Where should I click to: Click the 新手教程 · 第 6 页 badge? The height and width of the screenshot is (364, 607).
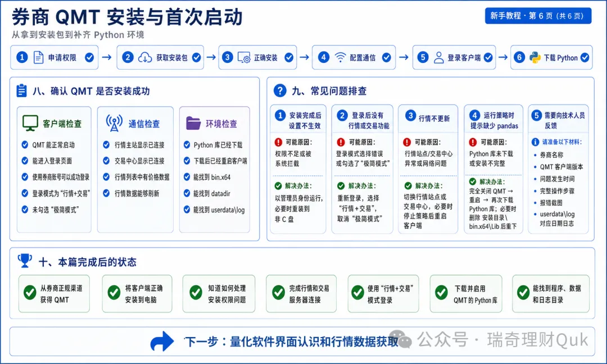click(538, 16)
